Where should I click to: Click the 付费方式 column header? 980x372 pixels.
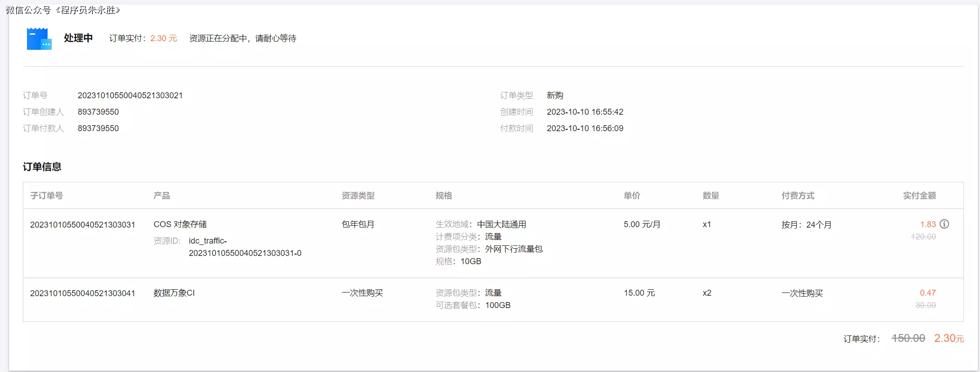coord(798,196)
